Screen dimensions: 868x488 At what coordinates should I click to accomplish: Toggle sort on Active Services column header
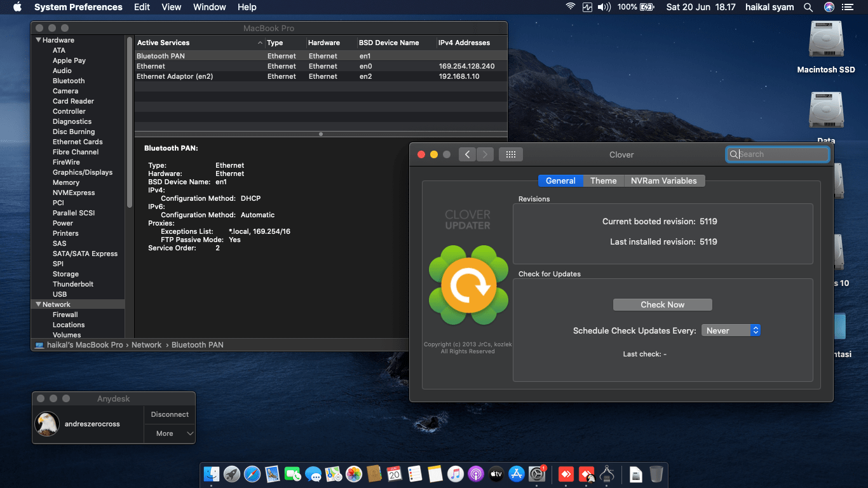coord(200,43)
